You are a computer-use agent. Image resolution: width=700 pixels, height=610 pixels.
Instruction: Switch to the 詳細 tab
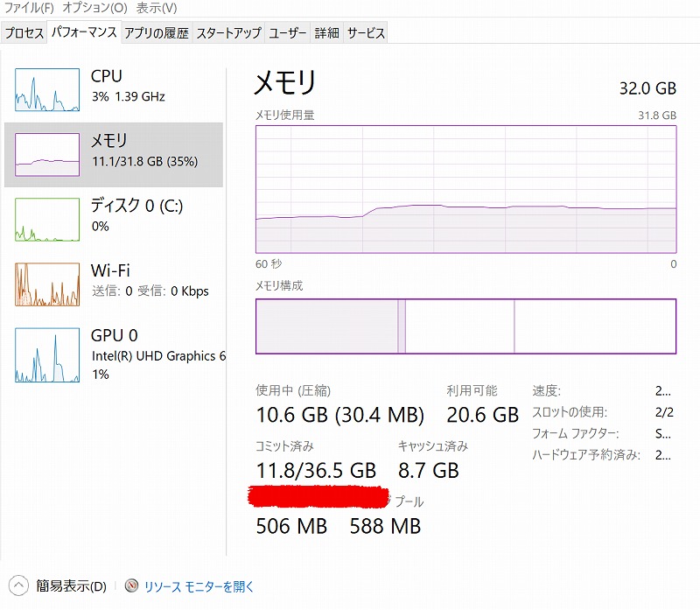326,33
